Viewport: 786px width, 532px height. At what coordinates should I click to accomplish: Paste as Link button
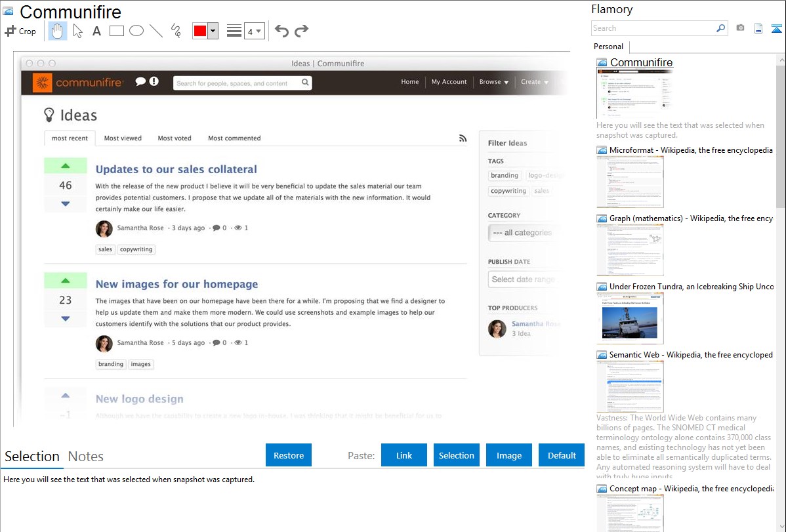(x=404, y=455)
